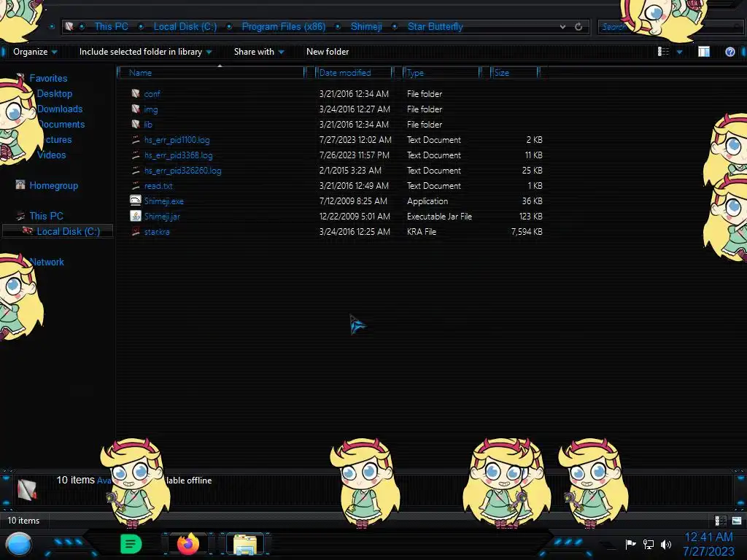Viewport: 747px width, 560px height.
Task: Click the refresh address bar icon
Action: pos(578,27)
